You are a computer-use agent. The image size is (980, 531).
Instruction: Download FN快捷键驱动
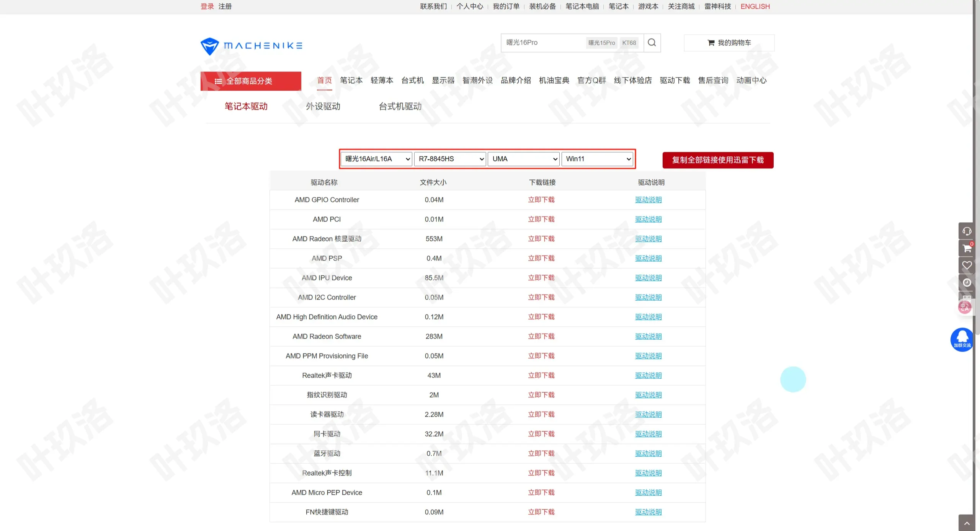click(x=541, y=512)
